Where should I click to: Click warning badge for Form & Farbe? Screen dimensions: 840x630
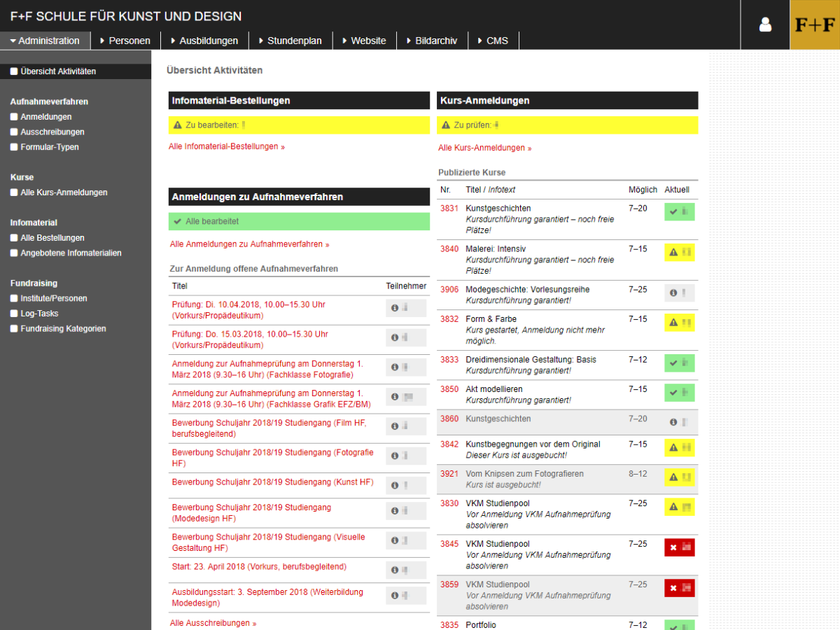click(x=679, y=322)
